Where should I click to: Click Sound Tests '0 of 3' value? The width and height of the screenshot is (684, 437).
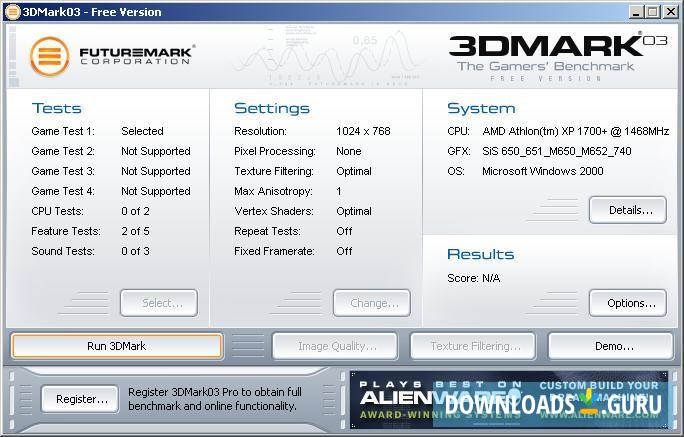coord(135,251)
